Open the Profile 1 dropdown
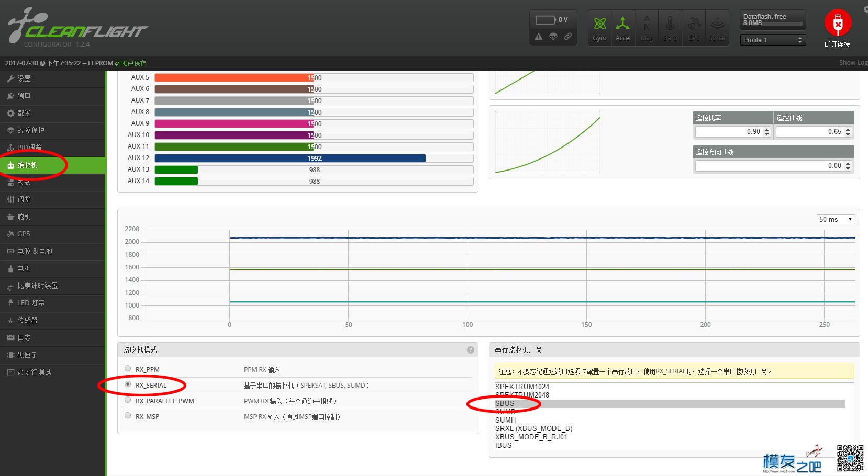The width and height of the screenshot is (868, 476). click(x=773, y=40)
